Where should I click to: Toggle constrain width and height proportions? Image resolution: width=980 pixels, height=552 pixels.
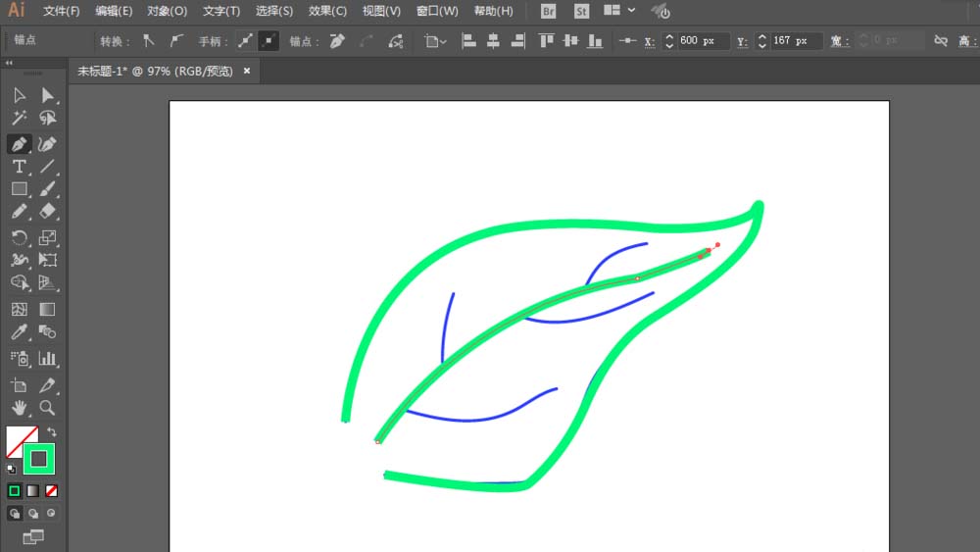pos(941,40)
